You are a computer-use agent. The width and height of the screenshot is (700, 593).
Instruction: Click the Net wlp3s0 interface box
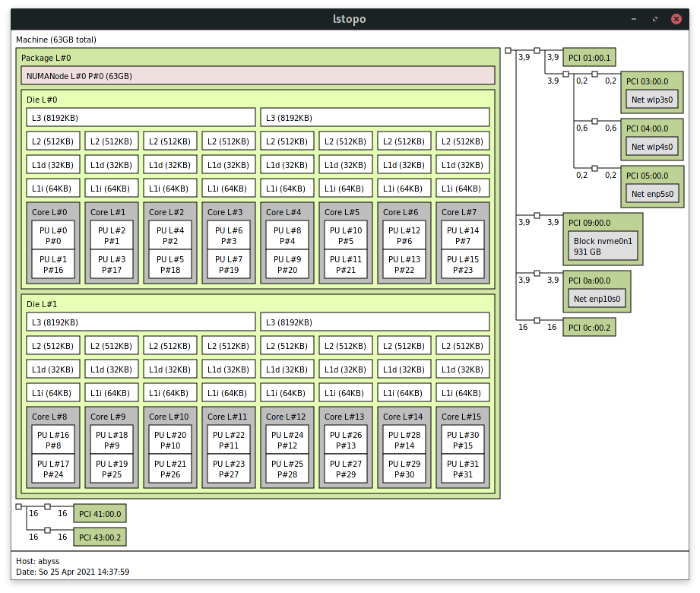pyautogui.click(x=652, y=100)
